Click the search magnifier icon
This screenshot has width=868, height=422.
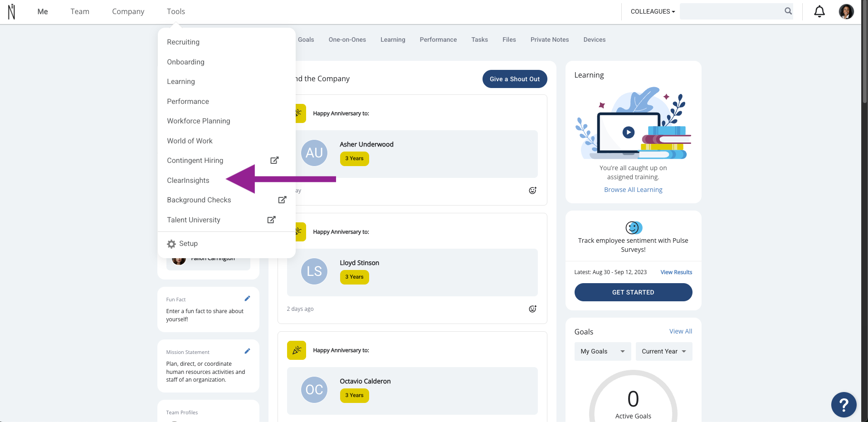788,11
